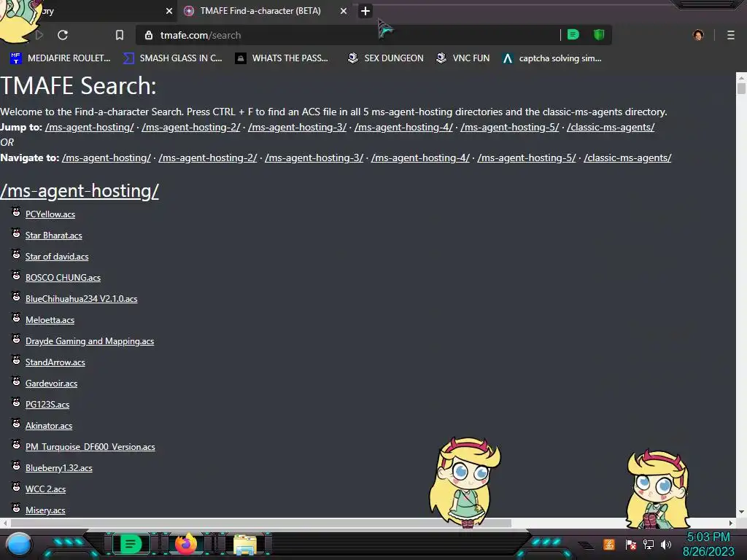Navigate to /ms-agent-hosting-3/ directory link
The height and width of the screenshot is (560, 747).
[314, 157]
